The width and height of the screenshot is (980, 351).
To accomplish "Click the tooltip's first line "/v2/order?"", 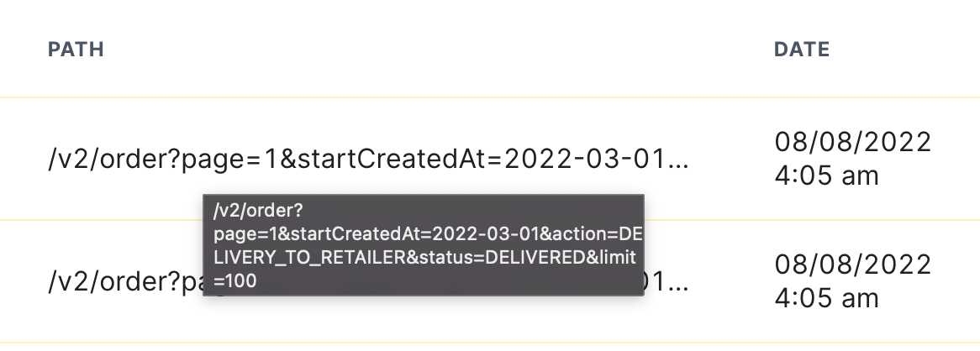I will tap(249, 211).
